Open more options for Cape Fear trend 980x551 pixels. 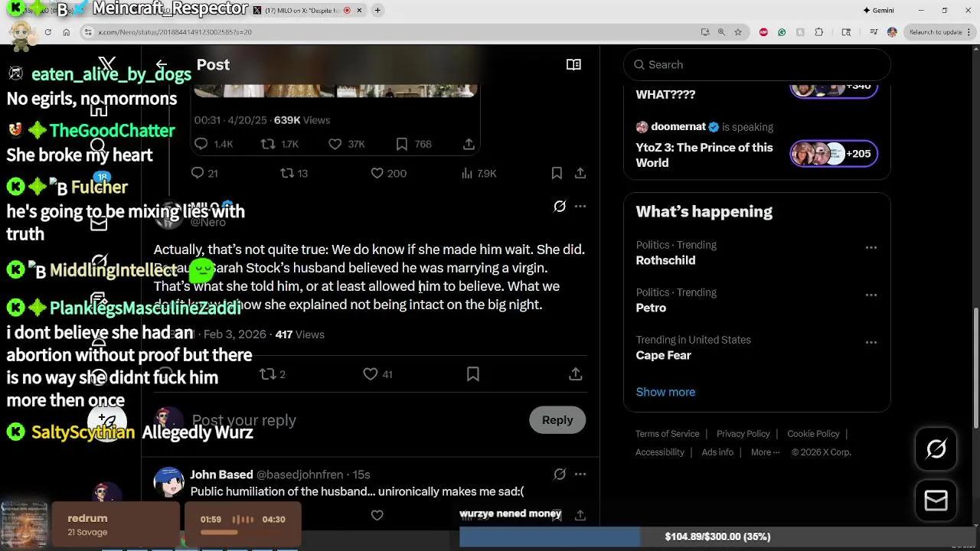click(x=871, y=343)
